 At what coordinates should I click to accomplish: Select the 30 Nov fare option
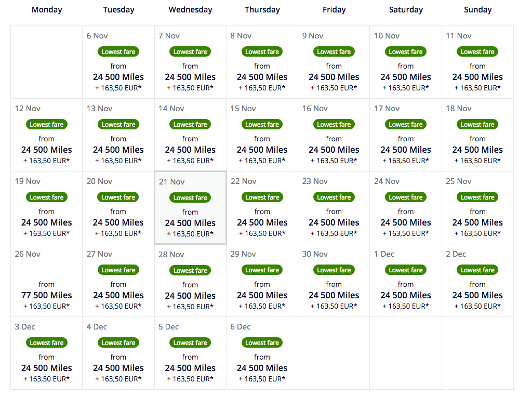point(334,281)
